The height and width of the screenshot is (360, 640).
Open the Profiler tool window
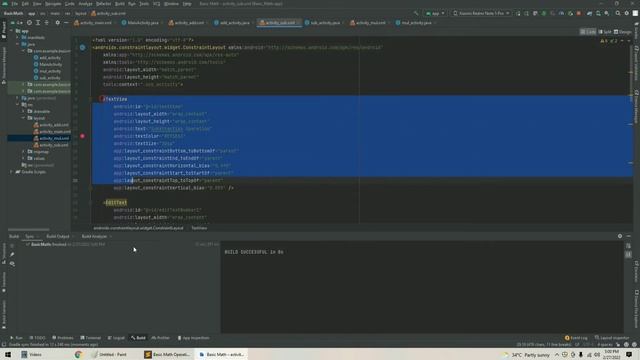tap(160, 338)
